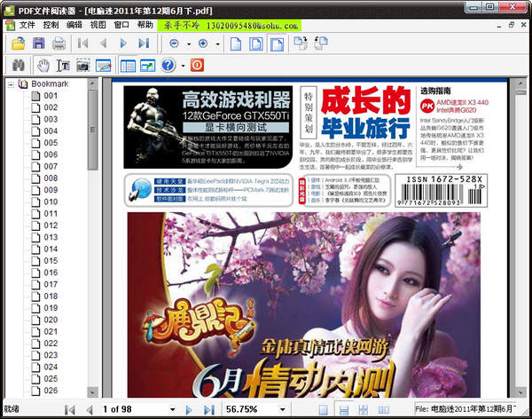Click the Open file folder icon
This screenshot has height=419, width=532.
pyautogui.click(x=17, y=43)
